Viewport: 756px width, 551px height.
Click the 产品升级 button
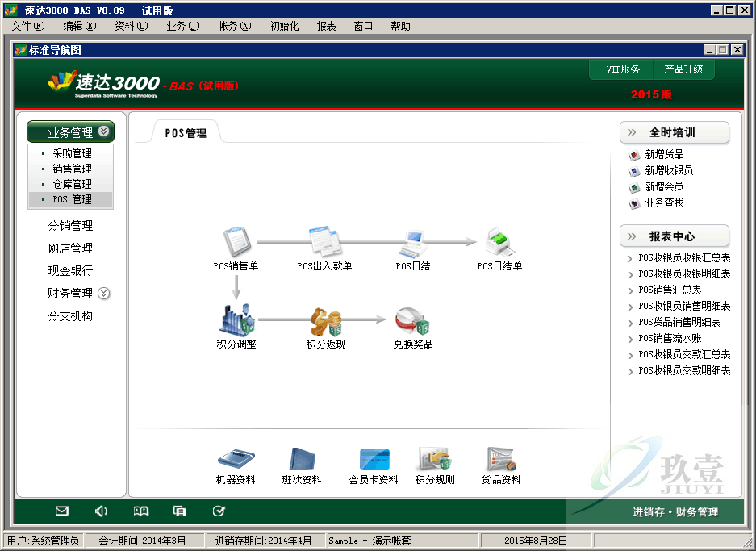pos(683,69)
